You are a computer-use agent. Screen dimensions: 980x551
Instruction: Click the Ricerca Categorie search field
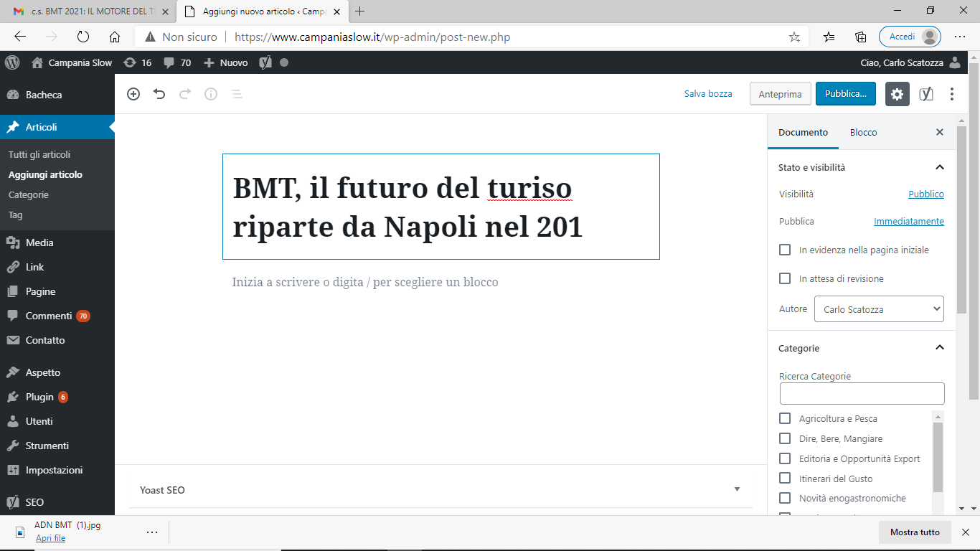pyautogui.click(x=862, y=393)
